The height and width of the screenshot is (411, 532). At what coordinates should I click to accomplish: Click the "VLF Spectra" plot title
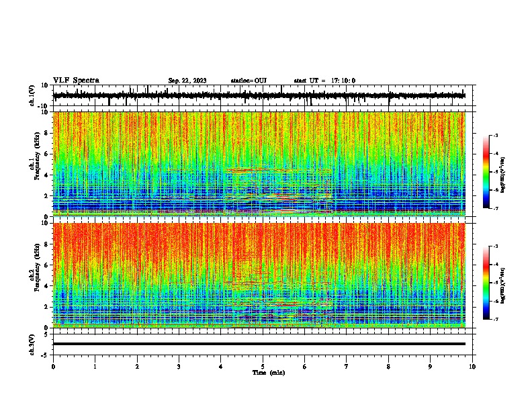(76, 81)
